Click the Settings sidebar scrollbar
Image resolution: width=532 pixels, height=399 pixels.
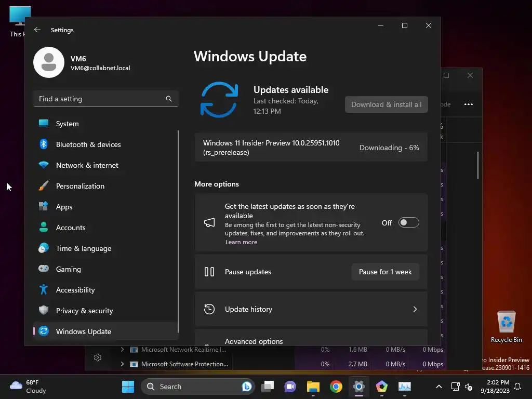178,231
